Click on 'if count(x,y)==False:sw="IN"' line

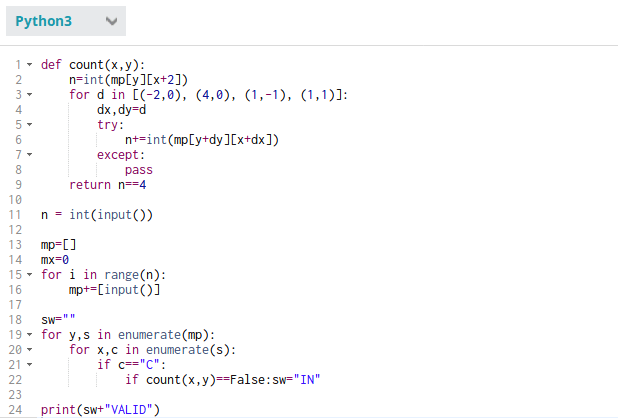click(223, 379)
